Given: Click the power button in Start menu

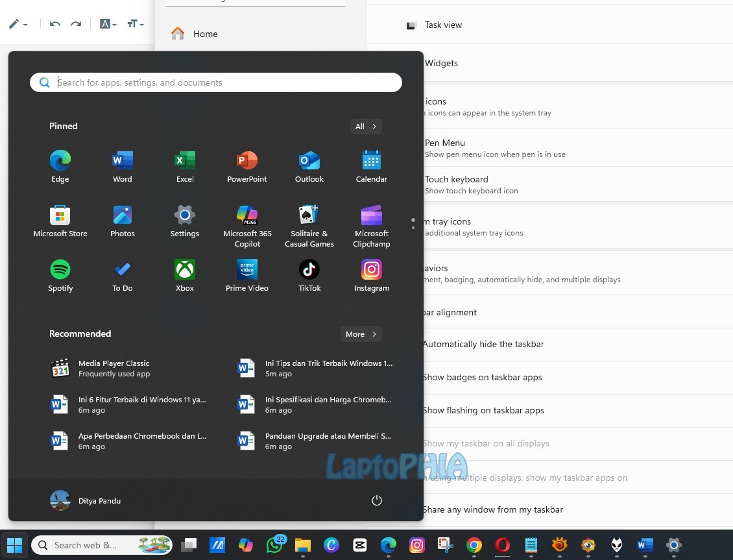Looking at the screenshot, I should point(377,501).
